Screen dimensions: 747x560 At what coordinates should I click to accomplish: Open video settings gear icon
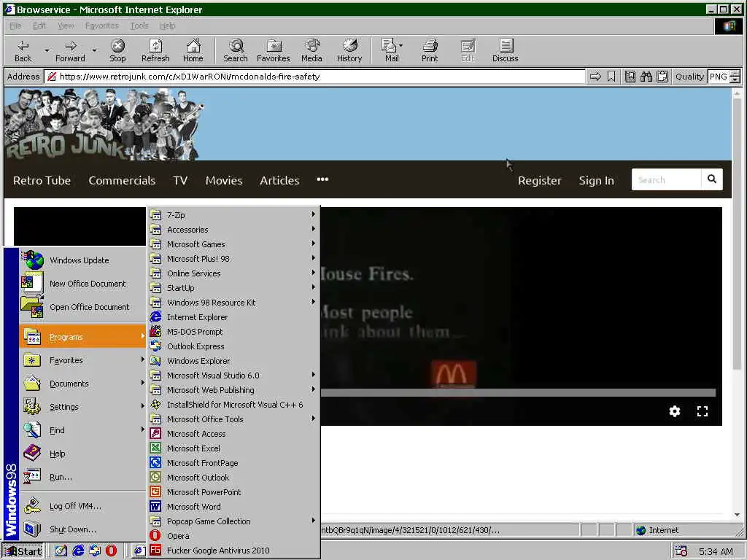(675, 411)
